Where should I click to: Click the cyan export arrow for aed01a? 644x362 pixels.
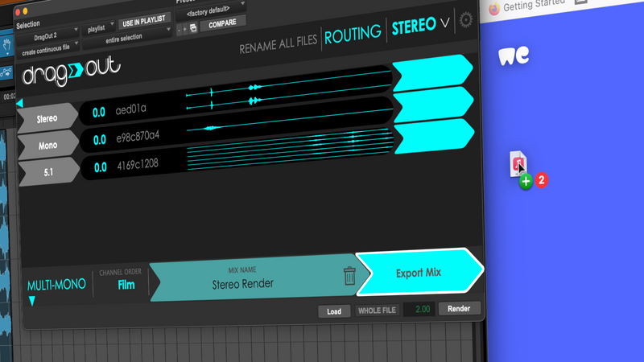pyautogui.click(x=433, y=72)
